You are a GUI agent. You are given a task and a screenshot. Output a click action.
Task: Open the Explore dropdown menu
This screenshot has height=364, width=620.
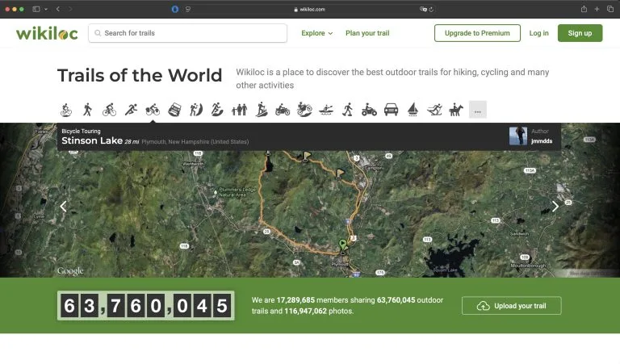[316, 33]
